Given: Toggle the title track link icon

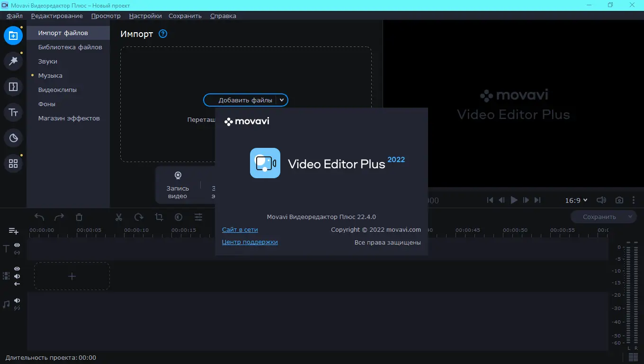Looking at the screenshot, I should pos(17,253).
